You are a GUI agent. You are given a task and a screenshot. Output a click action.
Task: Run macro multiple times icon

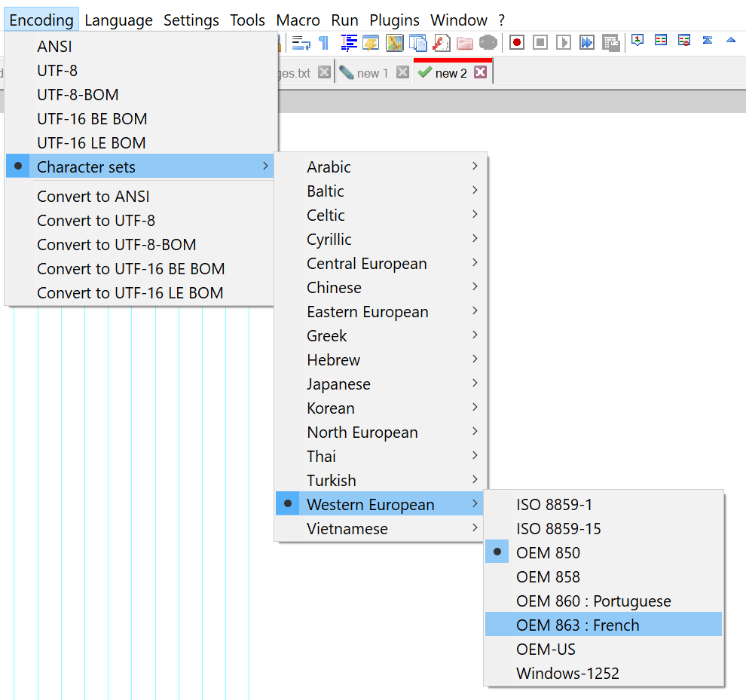pos(586,43)
